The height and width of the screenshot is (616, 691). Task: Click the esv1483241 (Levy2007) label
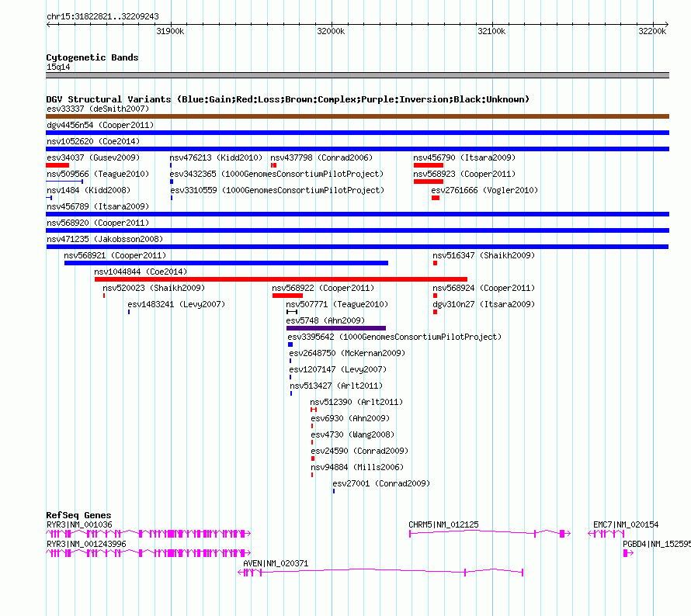tap(176, 304)
